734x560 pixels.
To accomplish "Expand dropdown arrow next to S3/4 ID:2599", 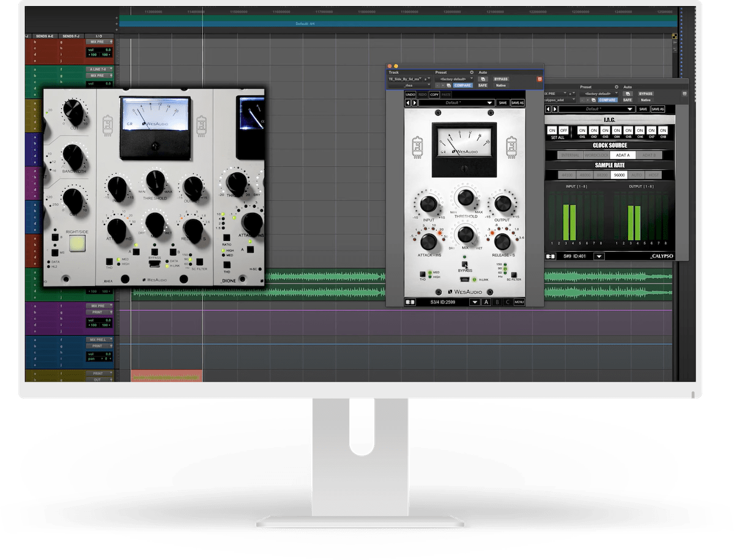I will click(474, 302).
